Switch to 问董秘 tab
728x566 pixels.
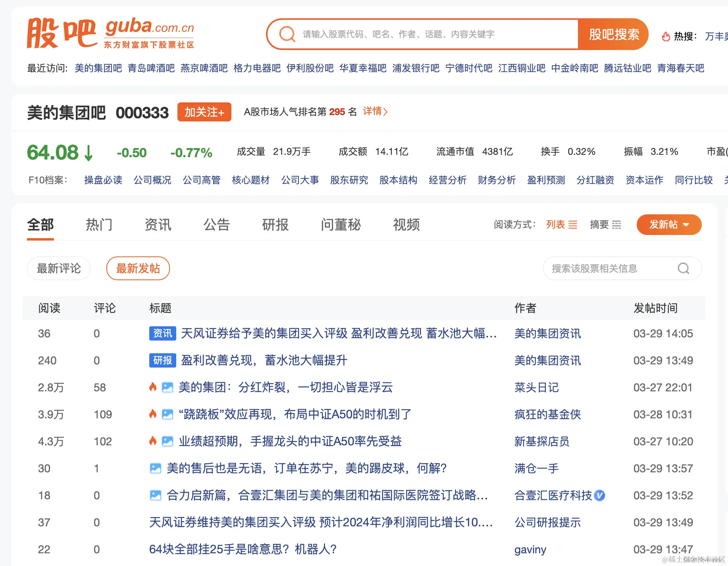tap(341, 225)
